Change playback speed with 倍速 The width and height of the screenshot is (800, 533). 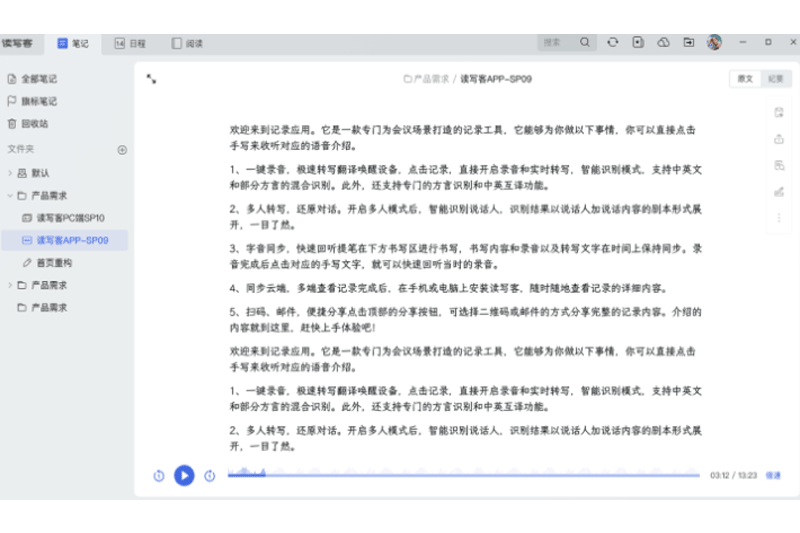(x=773, y=475)
